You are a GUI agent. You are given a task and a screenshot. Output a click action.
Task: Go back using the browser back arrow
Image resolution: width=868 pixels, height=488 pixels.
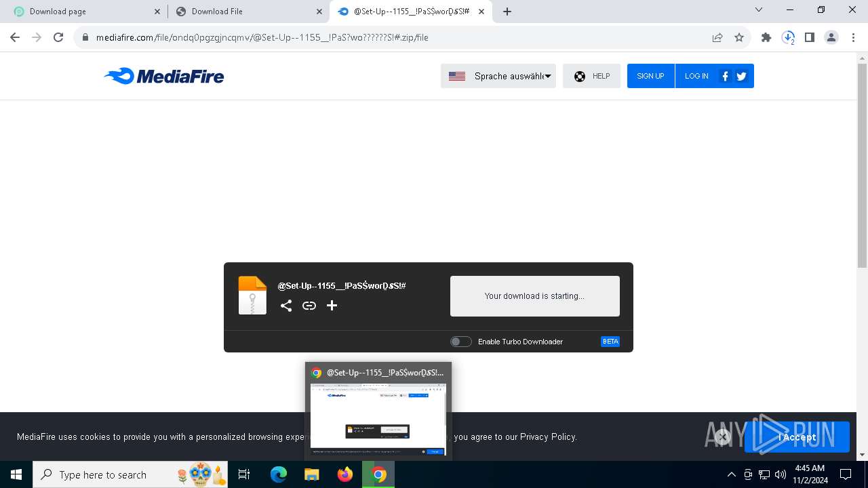point(15,37)
